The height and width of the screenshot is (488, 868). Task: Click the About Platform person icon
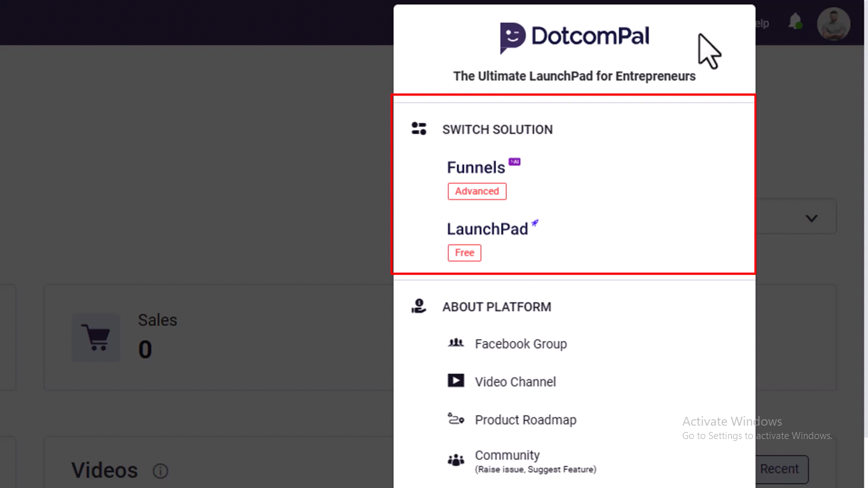(x=418, y=306)
